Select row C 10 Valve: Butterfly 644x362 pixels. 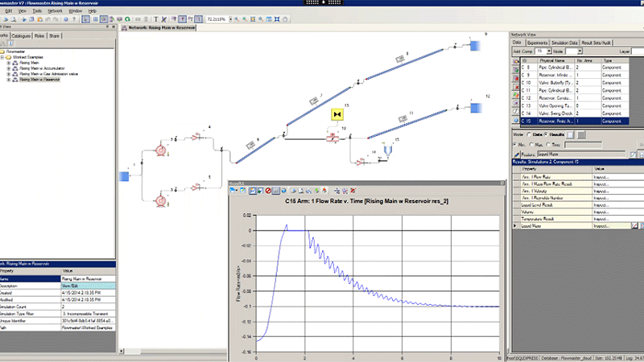575,83
